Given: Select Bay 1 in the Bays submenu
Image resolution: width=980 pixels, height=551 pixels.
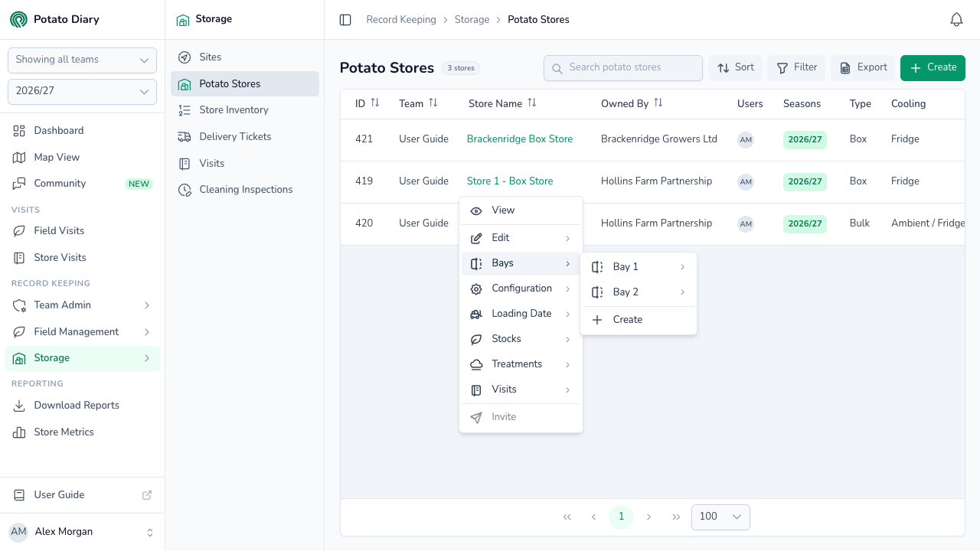Looking at the screenshot, I should click(x=639, y=267).
